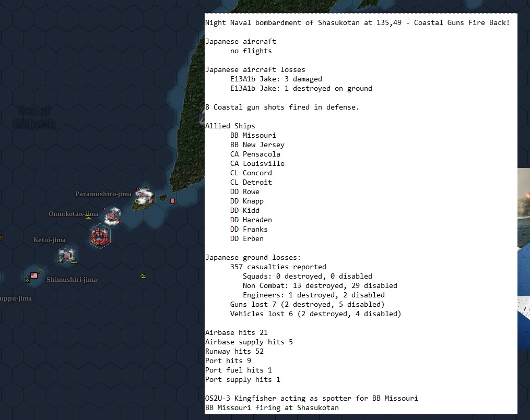Click the small red dot above Onnekotan-jima
The width and height of the screenshot is (530, 420).
coord(105,209)
